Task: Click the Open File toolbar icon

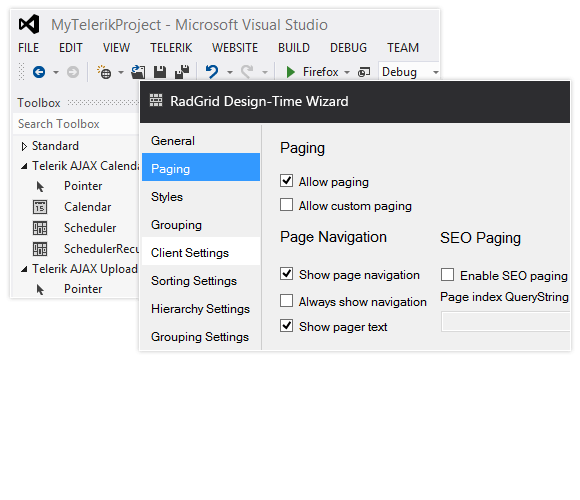Action: tap(138, 72)
